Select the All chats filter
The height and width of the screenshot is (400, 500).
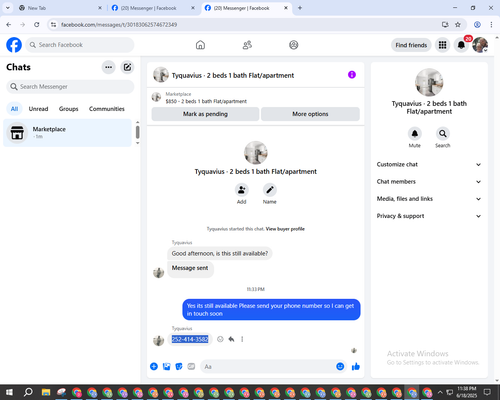(14, 109)
